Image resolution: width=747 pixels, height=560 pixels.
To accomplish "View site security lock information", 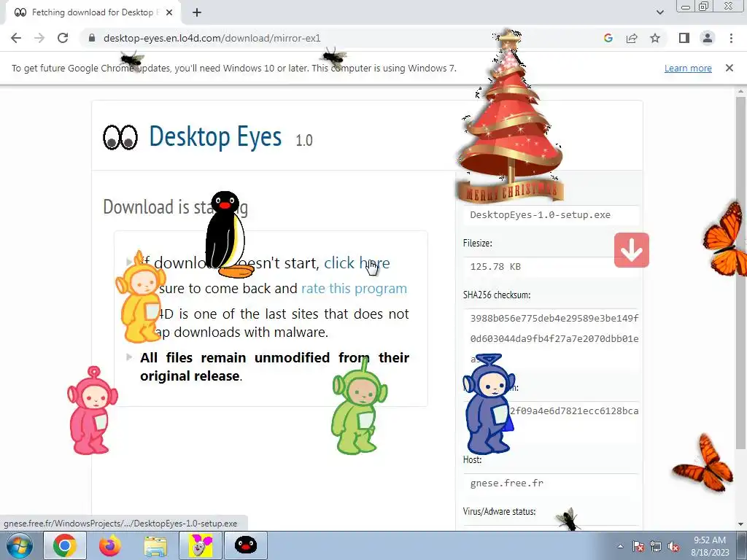I will 93,38.
